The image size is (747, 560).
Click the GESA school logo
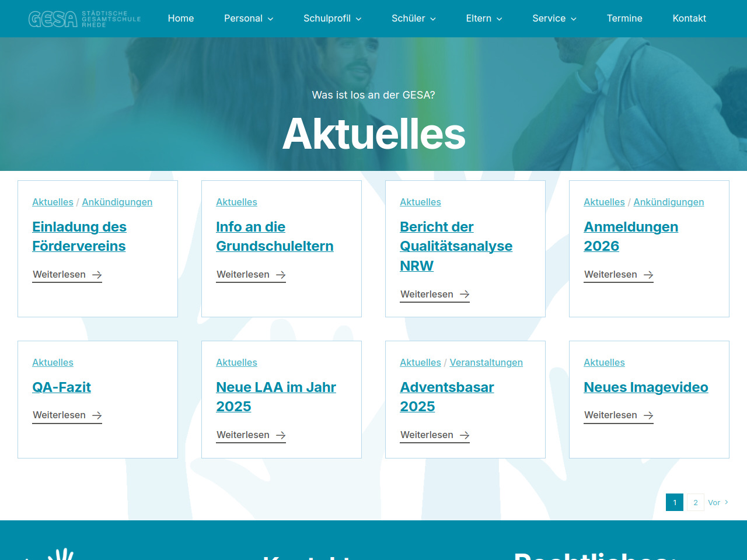85,19
